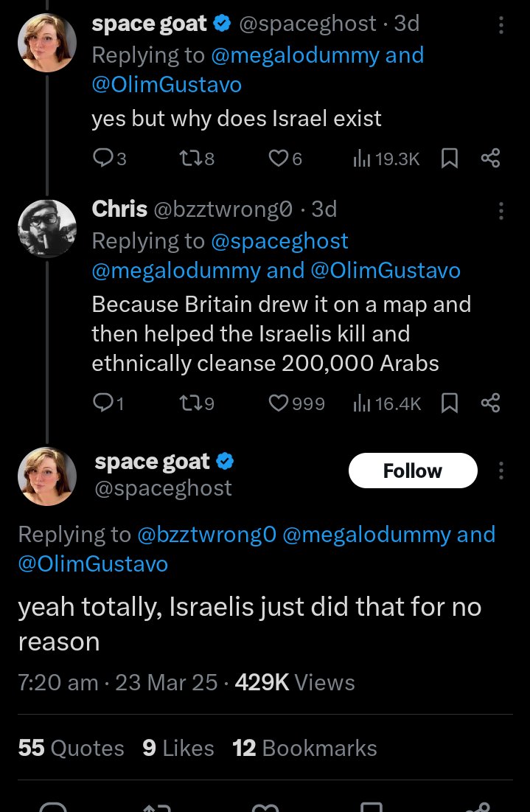Open replies on space goat's first tweet
Screen dimensions: 530x812
point(109,159)
